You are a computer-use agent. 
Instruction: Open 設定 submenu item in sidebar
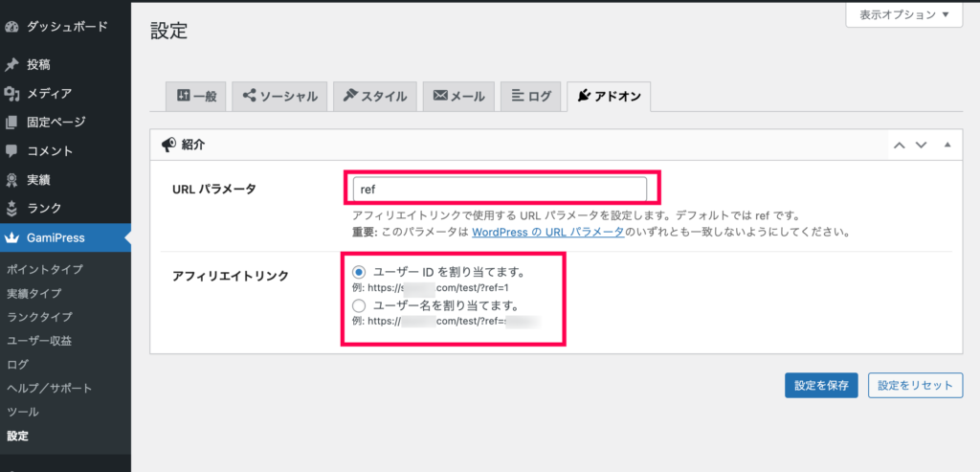click(17, 436)
